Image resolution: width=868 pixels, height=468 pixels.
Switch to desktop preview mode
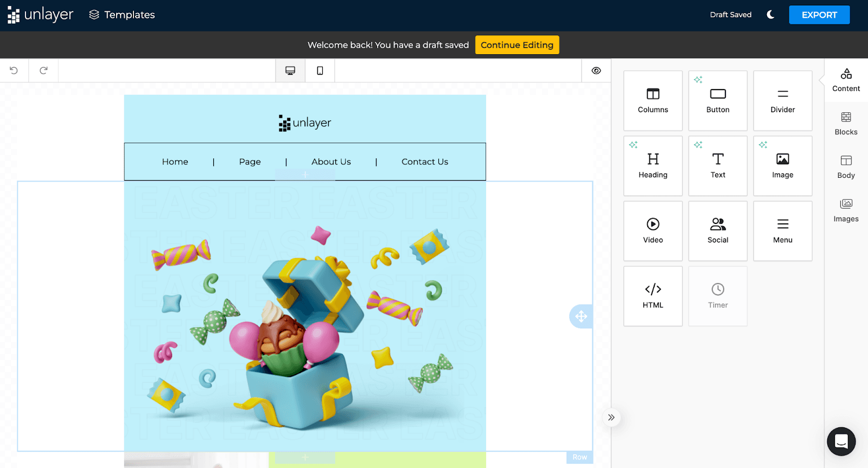(290, 70)
